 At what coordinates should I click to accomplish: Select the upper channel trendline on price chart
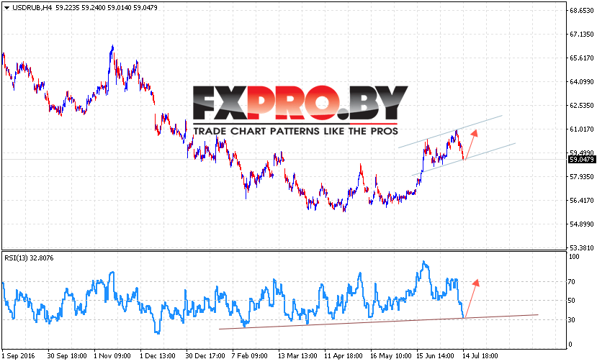coord(450,132)
